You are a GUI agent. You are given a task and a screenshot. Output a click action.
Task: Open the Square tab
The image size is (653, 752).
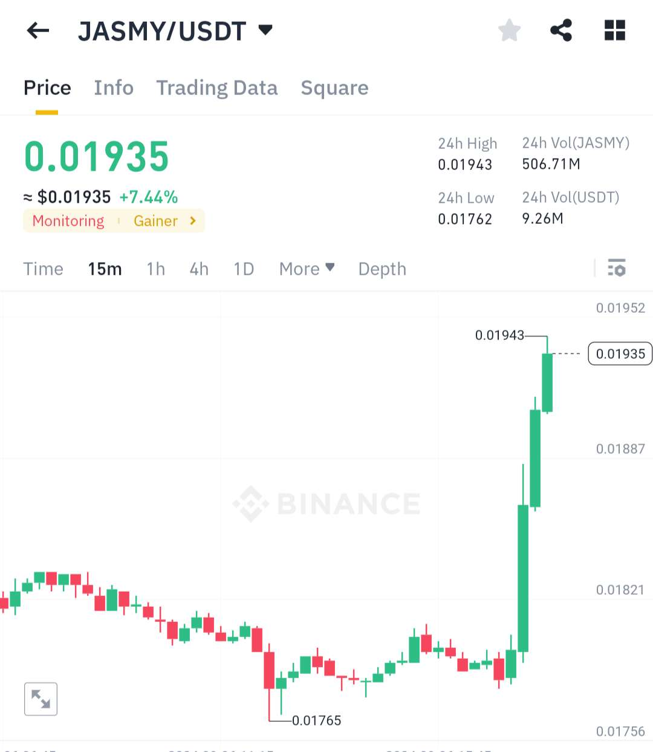(x=335, y=88)
